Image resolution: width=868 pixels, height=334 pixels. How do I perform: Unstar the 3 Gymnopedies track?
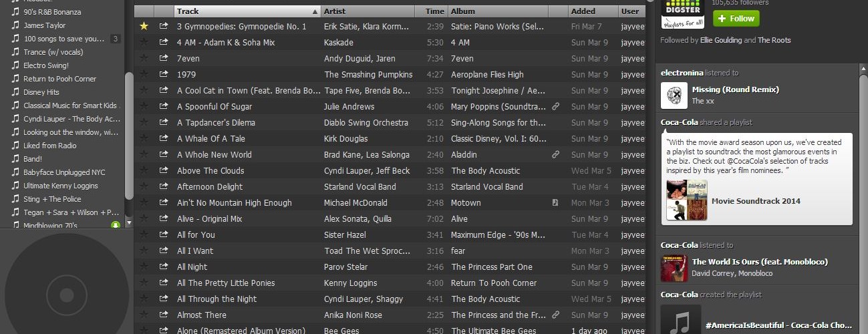coord(144,27)
